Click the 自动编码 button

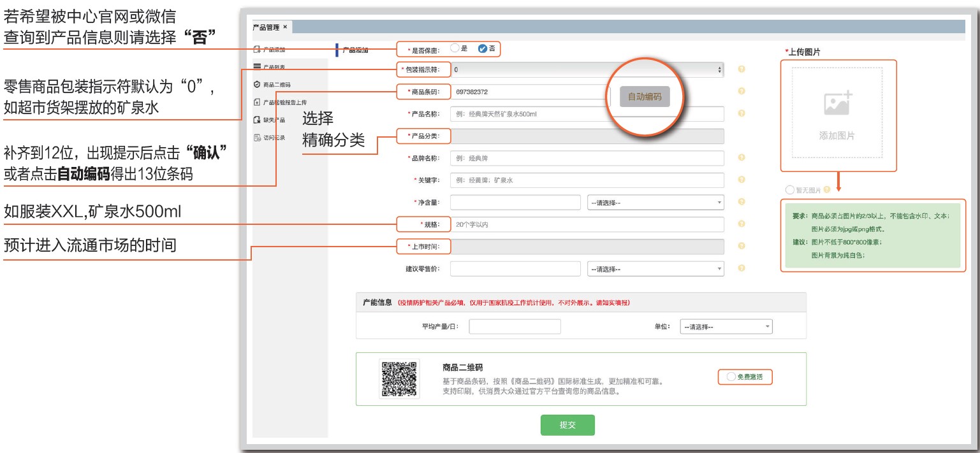(645, 97)
